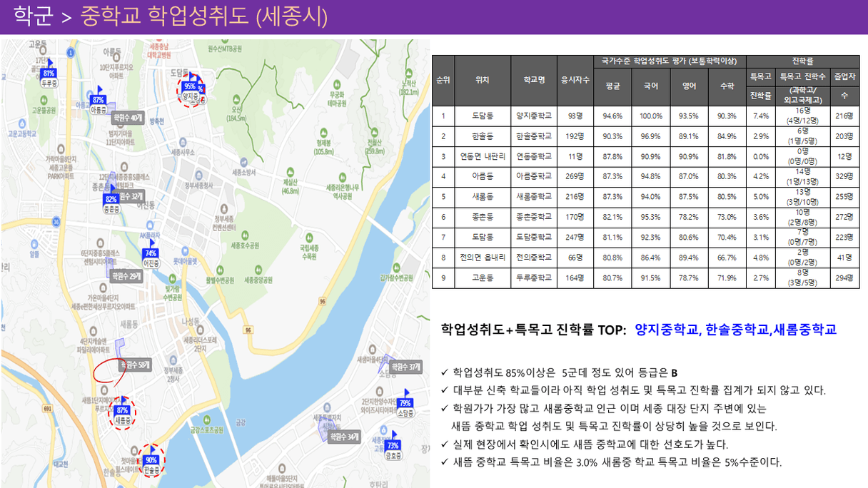Click the 세종호수공원 park icon
Image resolution: width=868 pixels, height=488 pixels.
(245, 235)
